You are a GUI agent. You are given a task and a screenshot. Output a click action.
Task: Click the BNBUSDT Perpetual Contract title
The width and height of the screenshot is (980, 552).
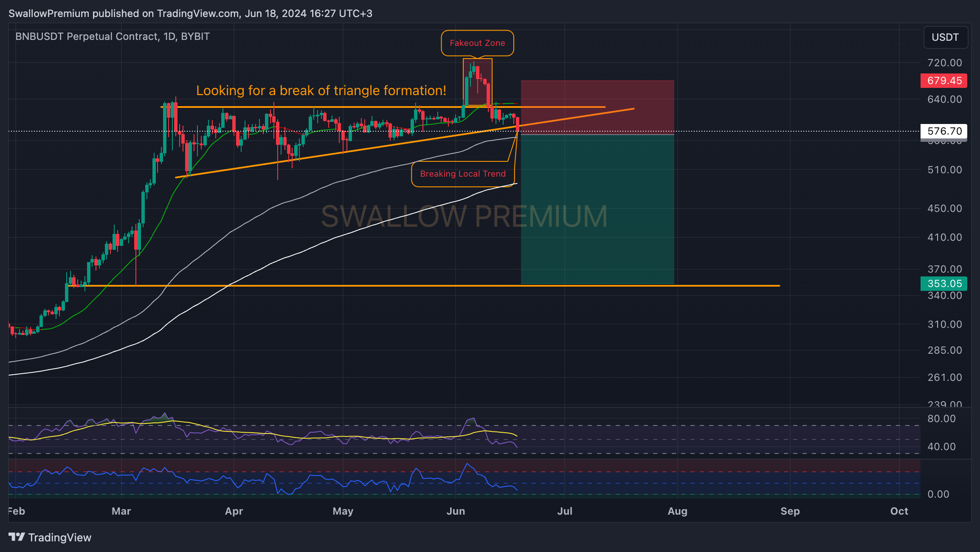point(113,37)
